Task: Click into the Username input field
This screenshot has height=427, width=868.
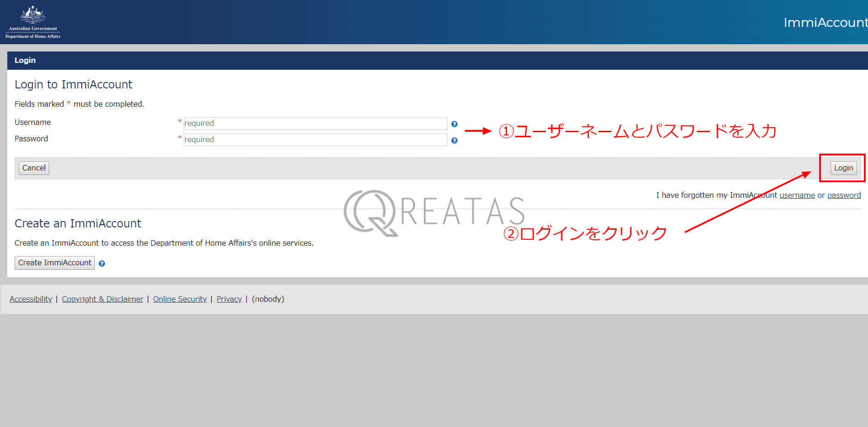Action: tap(315, 123)
